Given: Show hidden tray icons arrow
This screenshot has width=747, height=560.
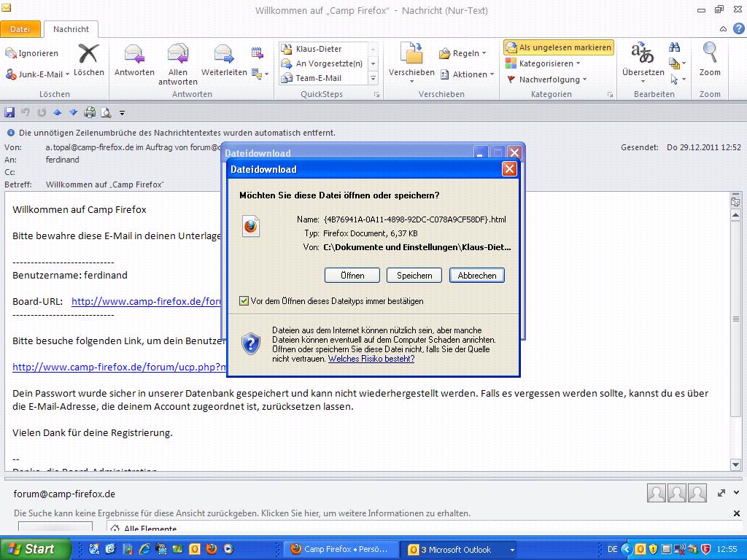Looking at the screenshot, I should 627,549.
